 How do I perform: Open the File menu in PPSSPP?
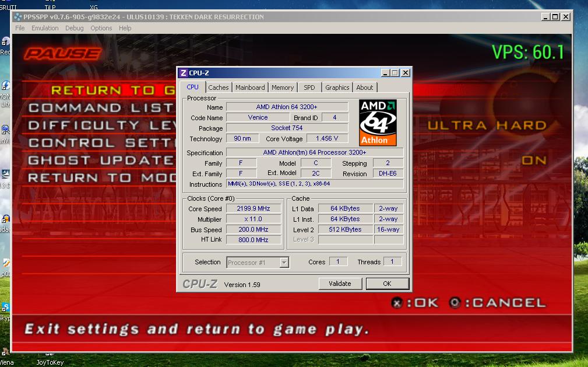tap(20, 28)
